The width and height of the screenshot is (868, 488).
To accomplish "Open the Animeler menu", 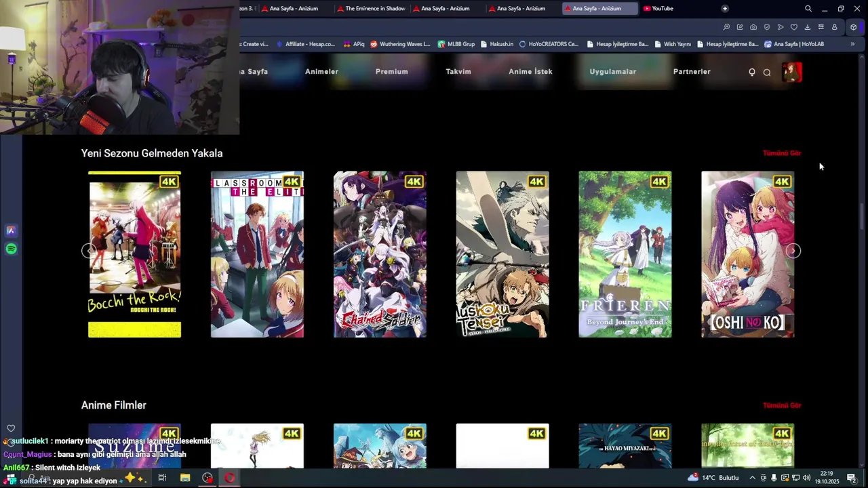I will (321, 71).
